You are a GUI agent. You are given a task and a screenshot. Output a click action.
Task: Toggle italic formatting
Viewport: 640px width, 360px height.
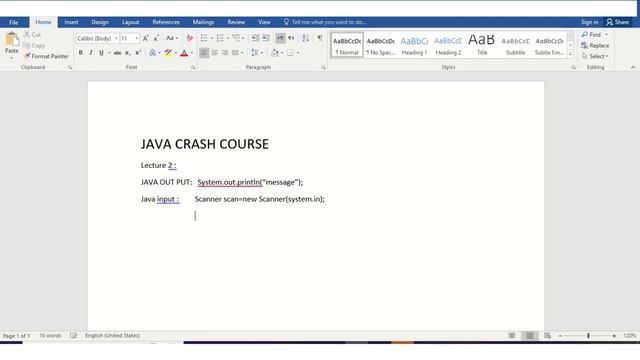coord(91,53)
